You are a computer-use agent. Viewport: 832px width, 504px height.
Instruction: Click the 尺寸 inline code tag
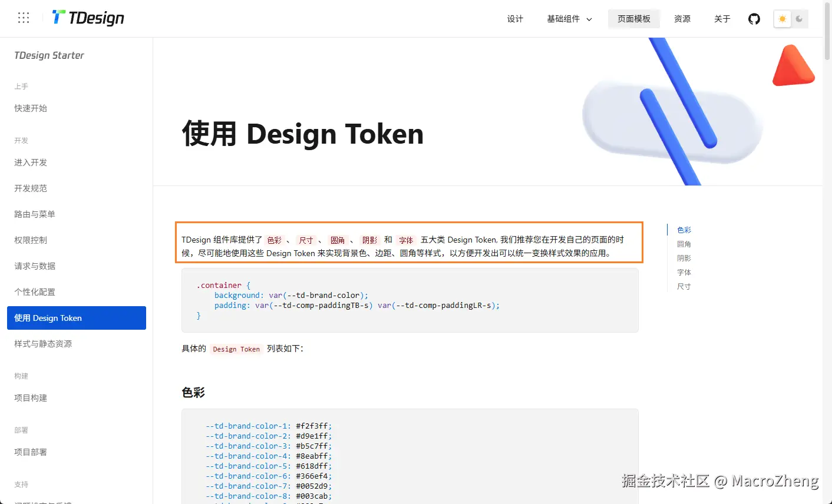click(x=306, y=240)
